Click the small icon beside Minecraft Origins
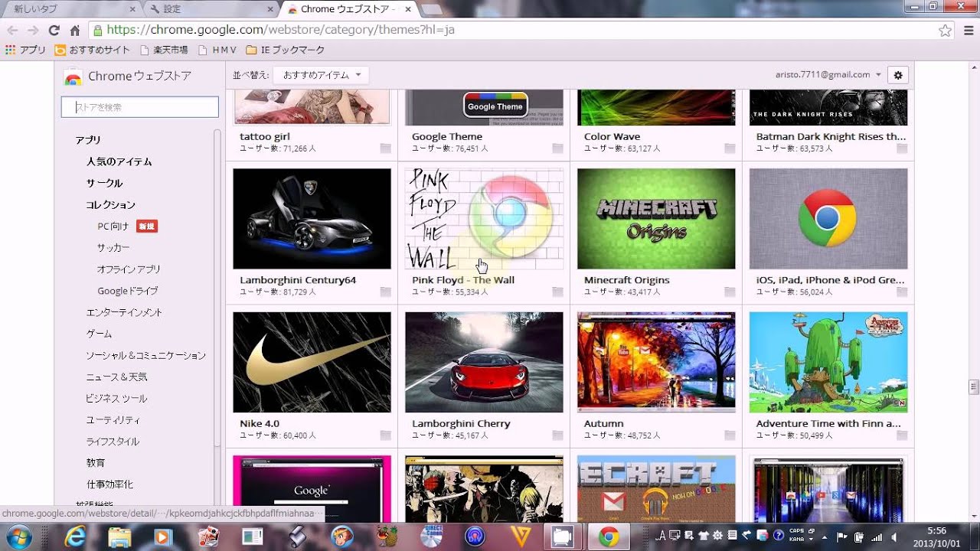 point(730,292)
